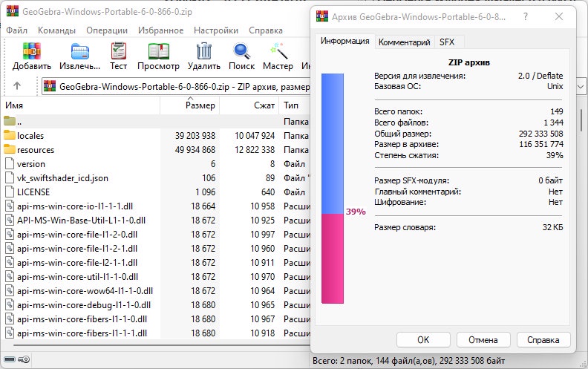Click the Отмена button
Viewport: 588px width, 369px height.
point(483,340)
